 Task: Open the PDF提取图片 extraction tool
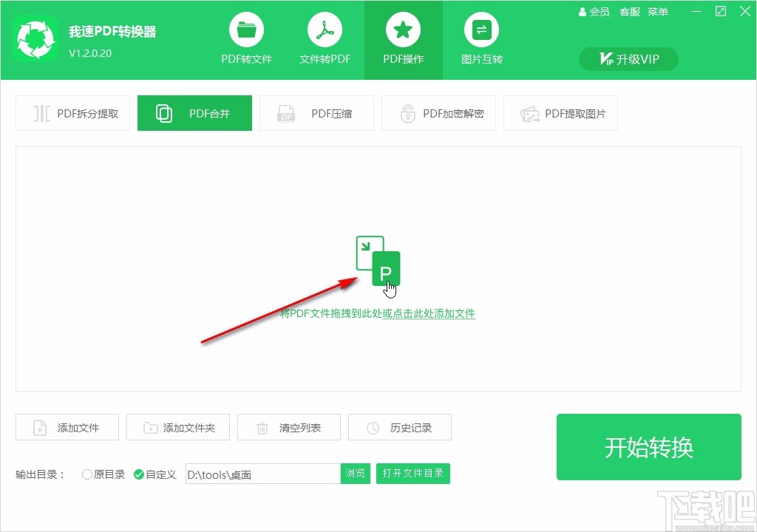[560, 113]
